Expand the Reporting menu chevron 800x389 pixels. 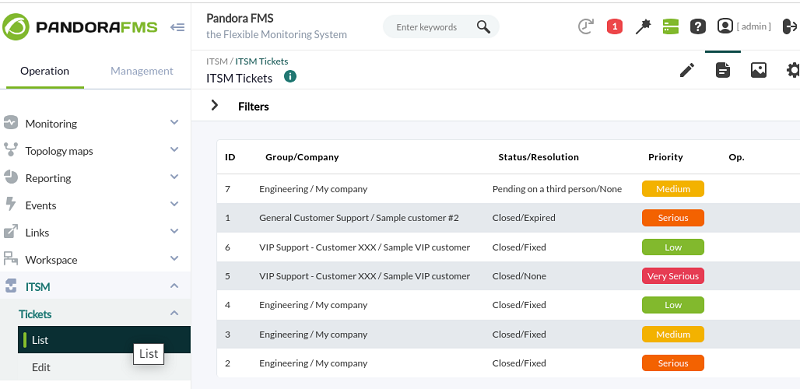[x=174, y=177]
